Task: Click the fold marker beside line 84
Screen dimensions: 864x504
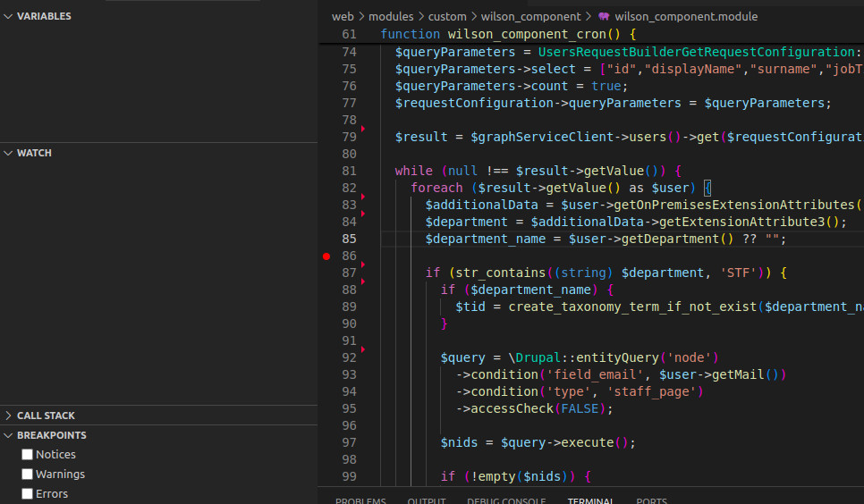Action: point(362,214)
